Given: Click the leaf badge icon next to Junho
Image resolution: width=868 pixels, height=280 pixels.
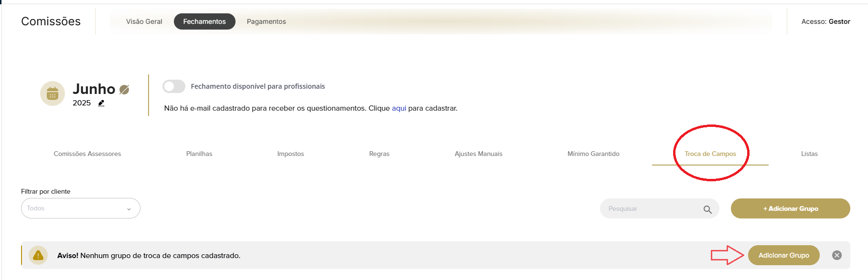Looking at the screenshot, I should [x=124, y=90].
